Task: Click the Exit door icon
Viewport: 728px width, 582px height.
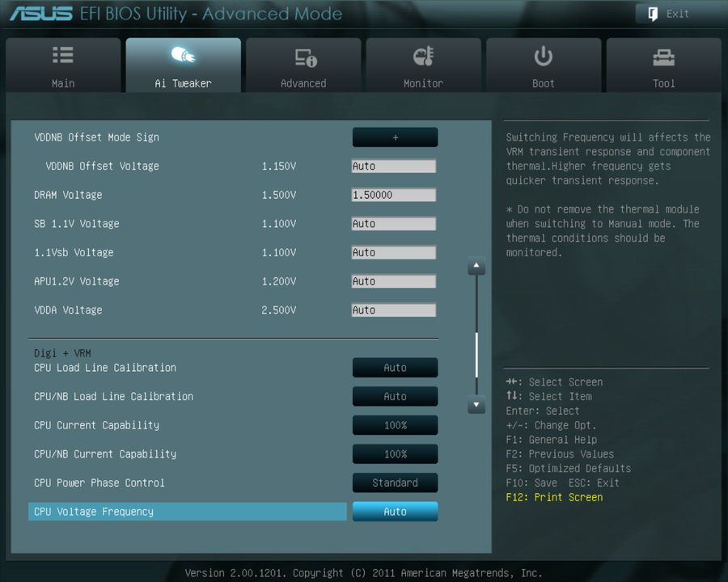Action: point(651,14)
